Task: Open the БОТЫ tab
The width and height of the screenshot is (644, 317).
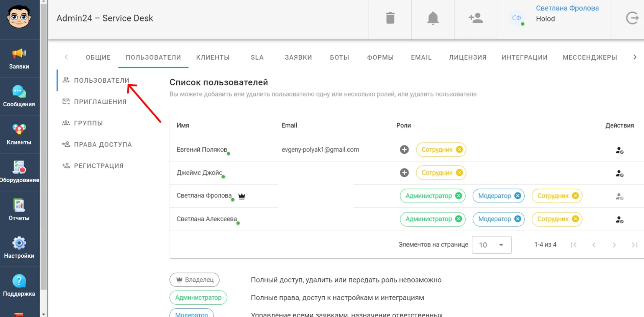Action: pyautogui.click(x=340, y=57)
